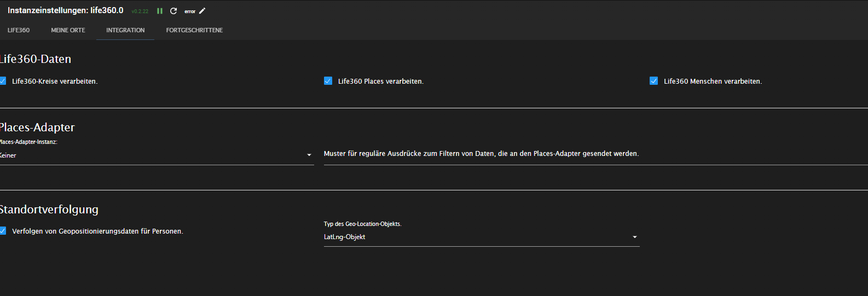Restart the instance with reload icon
This screenshot has height=296, width=868.
[173, 11]
